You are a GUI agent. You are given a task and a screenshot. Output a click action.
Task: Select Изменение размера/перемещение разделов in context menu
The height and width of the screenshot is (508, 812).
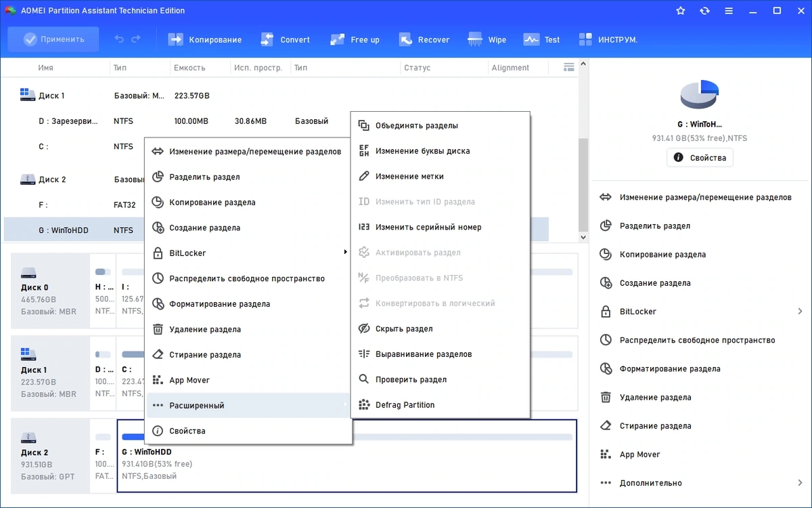click(249, 152)
